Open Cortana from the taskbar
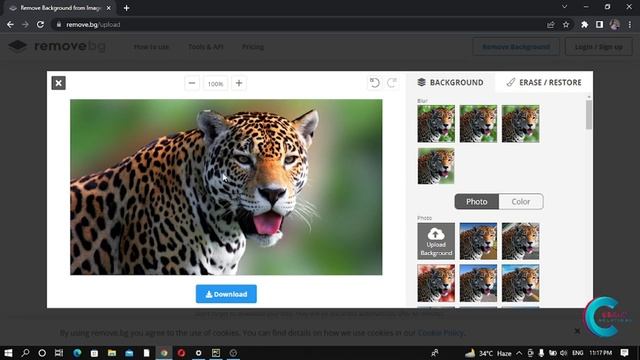Image resolution: width=640 pixels, height=360 pixels. coord(42,353)
